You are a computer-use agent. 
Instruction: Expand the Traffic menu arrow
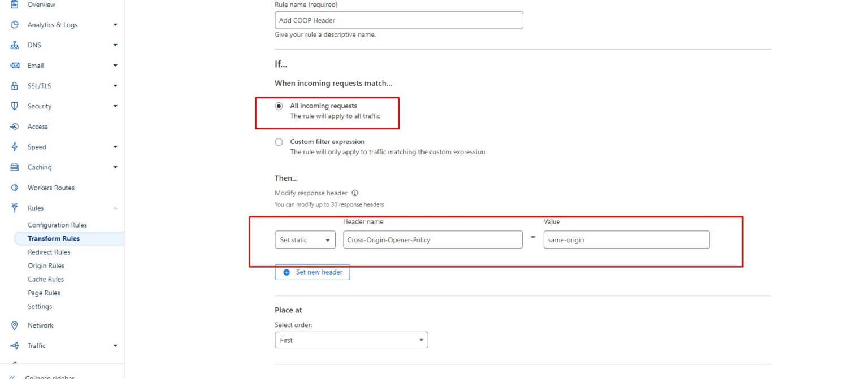tap(115, 346)
